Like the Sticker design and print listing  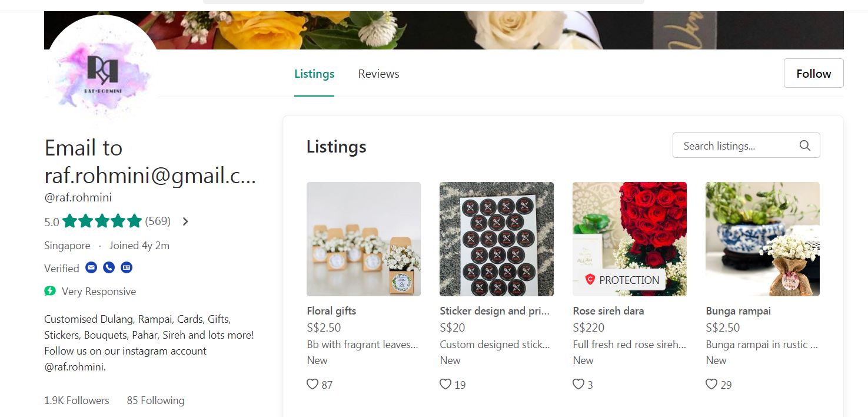(445, 385)
